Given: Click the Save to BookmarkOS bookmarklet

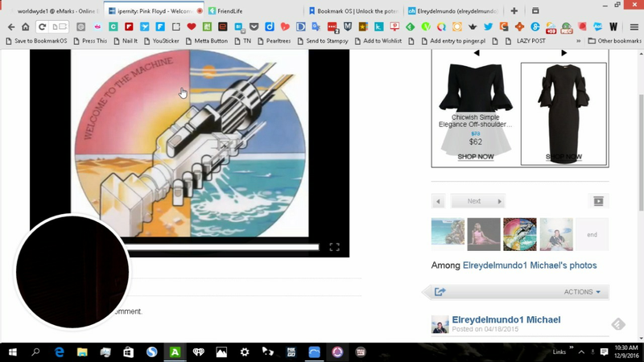Looking at the screenshot, I should [x=40, y=40].
